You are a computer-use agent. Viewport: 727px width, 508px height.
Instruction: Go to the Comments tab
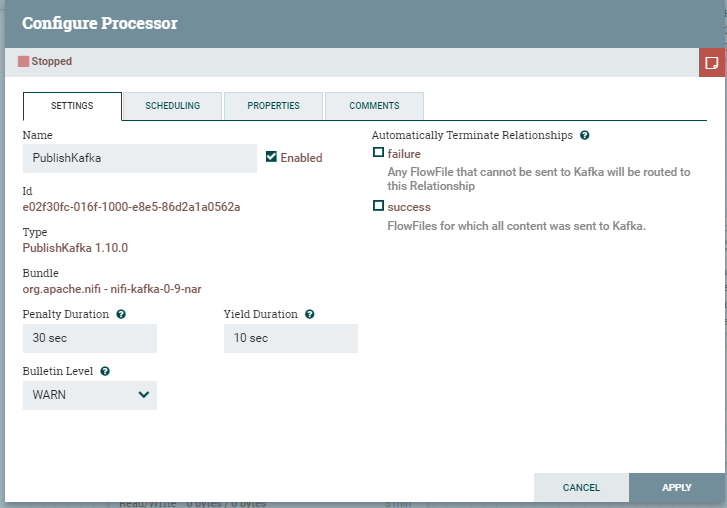(x=374, y=106)
